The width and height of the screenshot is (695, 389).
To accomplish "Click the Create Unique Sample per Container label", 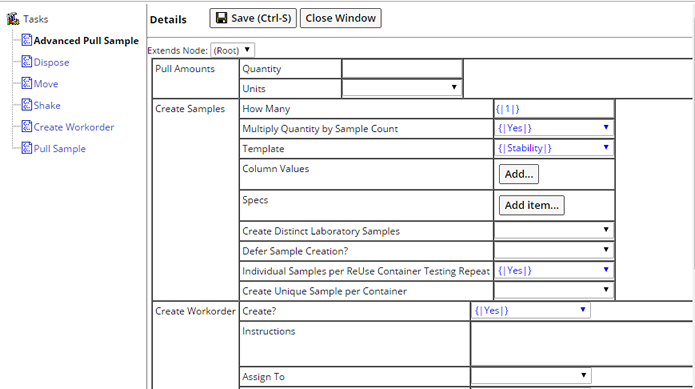I will click(324, 292).
